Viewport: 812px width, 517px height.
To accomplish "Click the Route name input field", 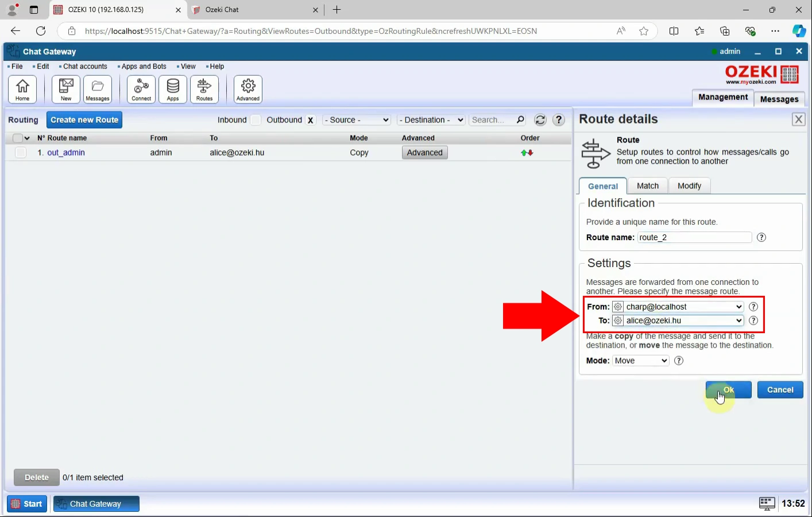I will [x=694, y=237].
